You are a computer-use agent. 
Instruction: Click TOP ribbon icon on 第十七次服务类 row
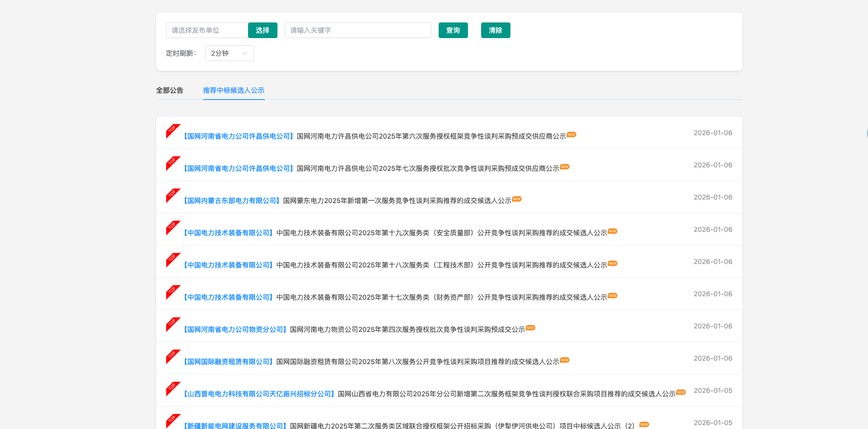172,291
